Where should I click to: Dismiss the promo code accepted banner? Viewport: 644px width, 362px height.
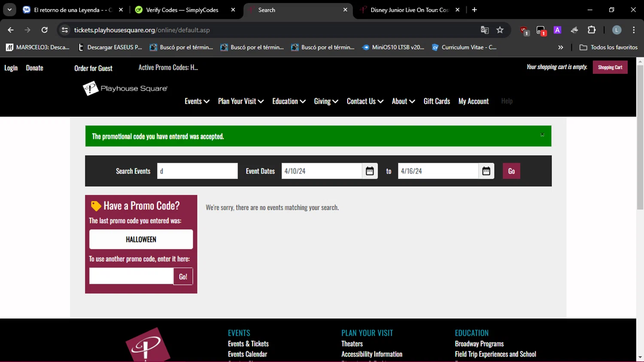(x=542, y=135)
